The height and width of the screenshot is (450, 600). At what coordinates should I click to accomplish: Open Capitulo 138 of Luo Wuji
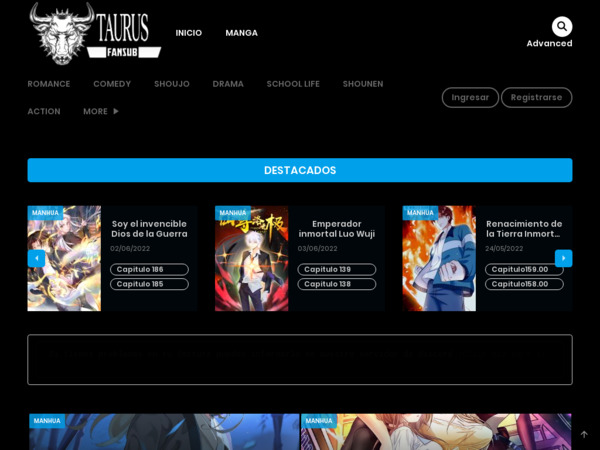coord(337,284)
